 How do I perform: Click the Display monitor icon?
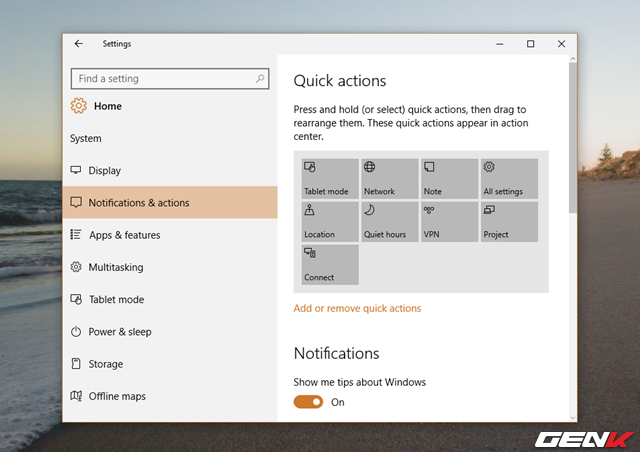76,170
